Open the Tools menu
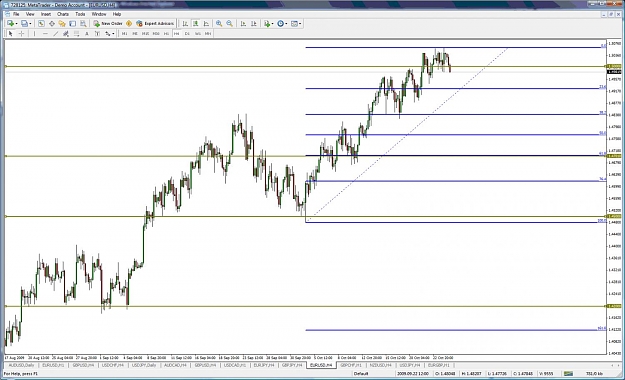The width and height of the screenshot is (625, 380). pyautogui.click(x=80, y=14)
